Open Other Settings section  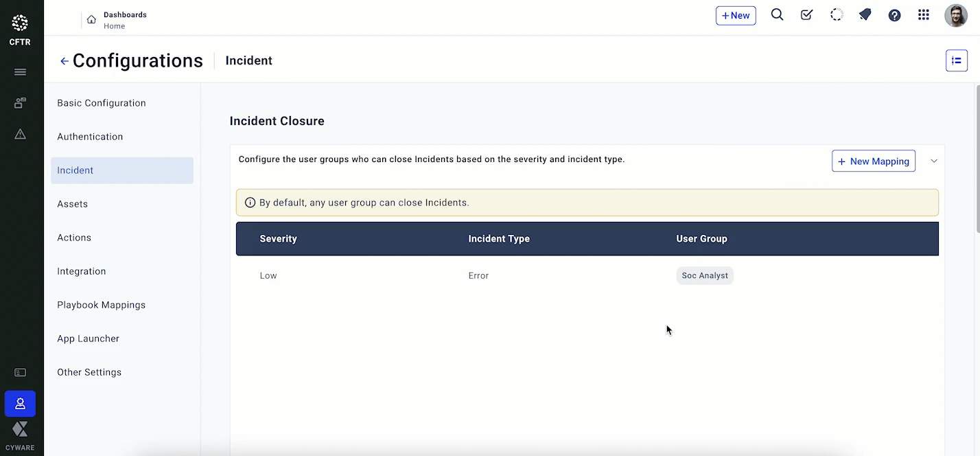pos(89,372)
